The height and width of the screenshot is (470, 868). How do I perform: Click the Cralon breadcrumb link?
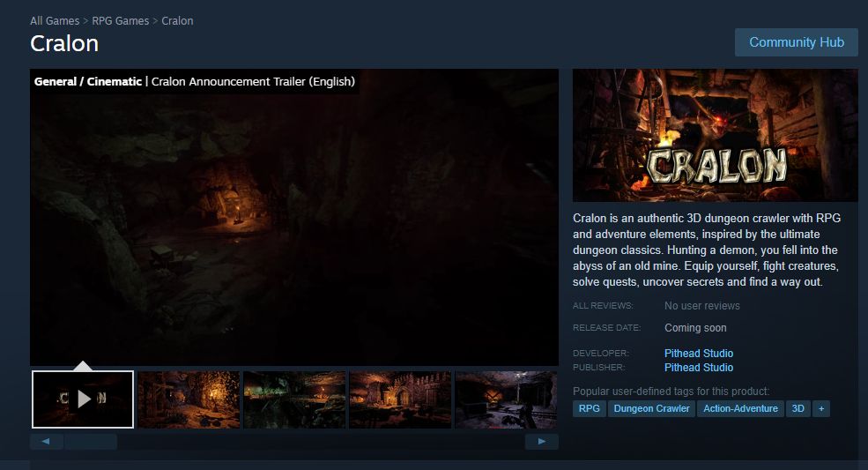click(x=177, y=20)
